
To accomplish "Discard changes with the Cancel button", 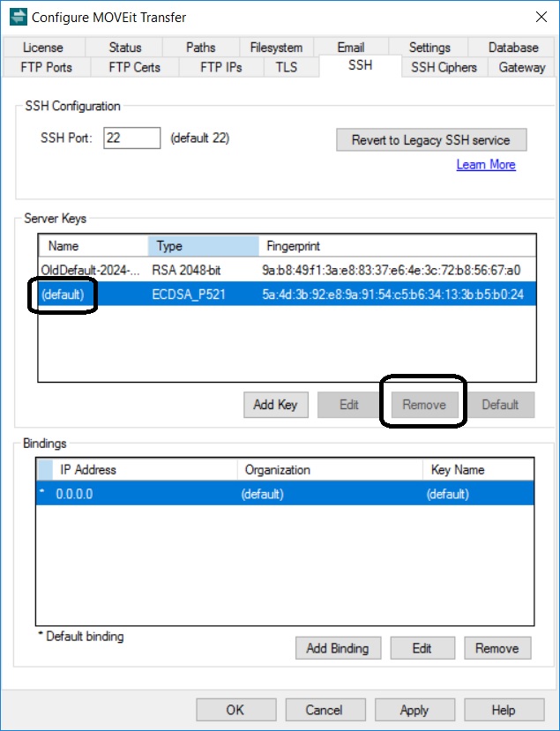I will [324, 710].
